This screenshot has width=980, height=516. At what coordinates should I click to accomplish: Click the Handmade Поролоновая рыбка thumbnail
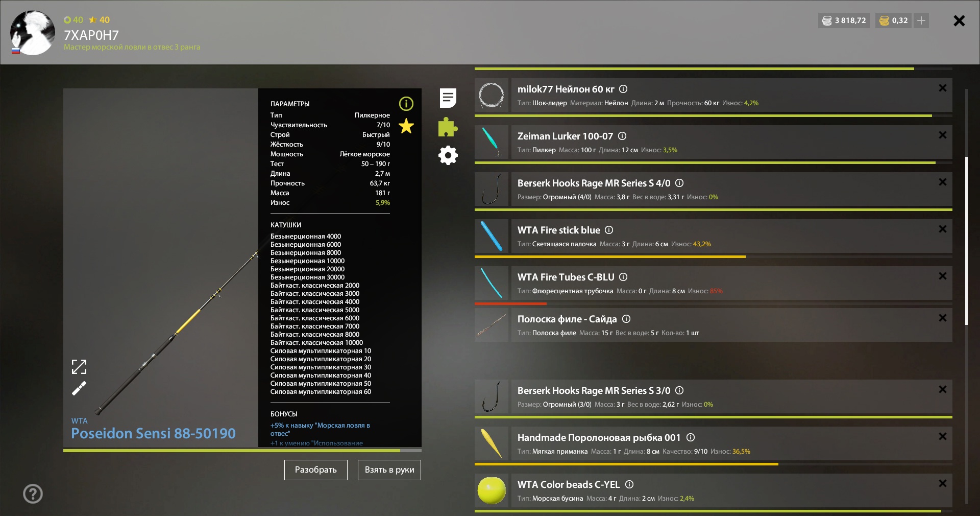(x=492, y=443)
